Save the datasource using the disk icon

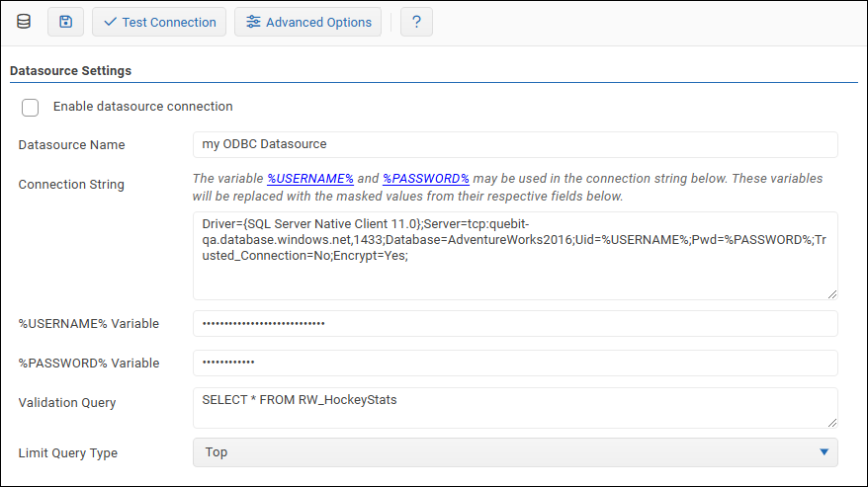pos(65,22)
